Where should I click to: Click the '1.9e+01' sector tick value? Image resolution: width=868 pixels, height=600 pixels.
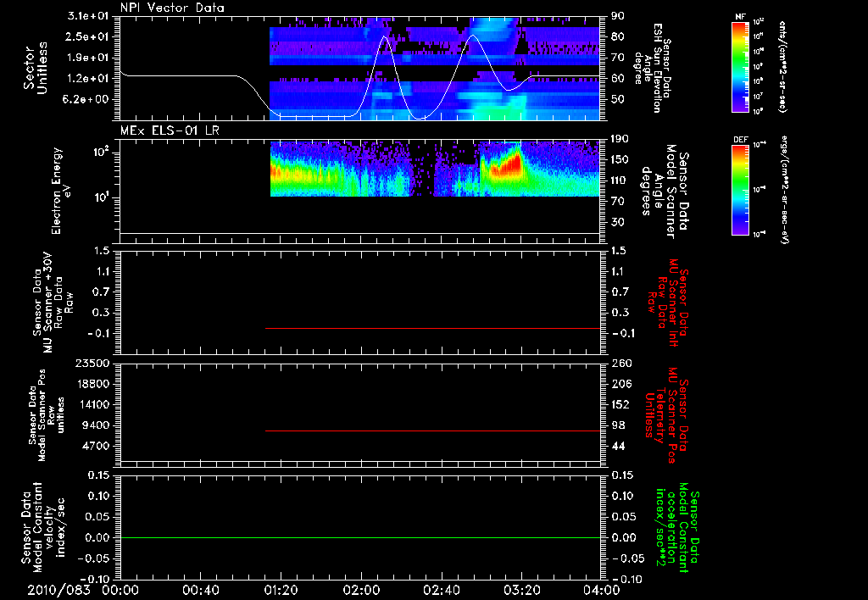[x=88, y=58]
